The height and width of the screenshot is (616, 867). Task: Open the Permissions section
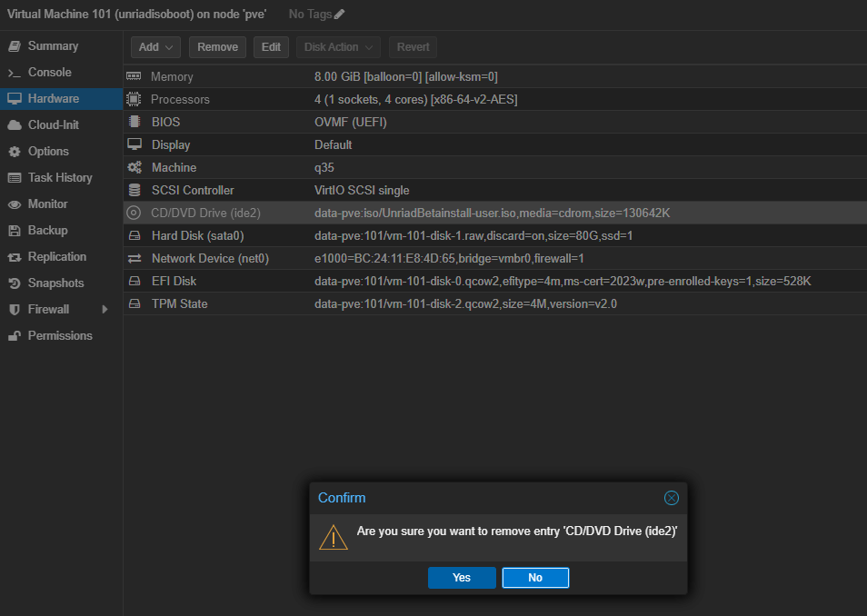click(62, 335)
